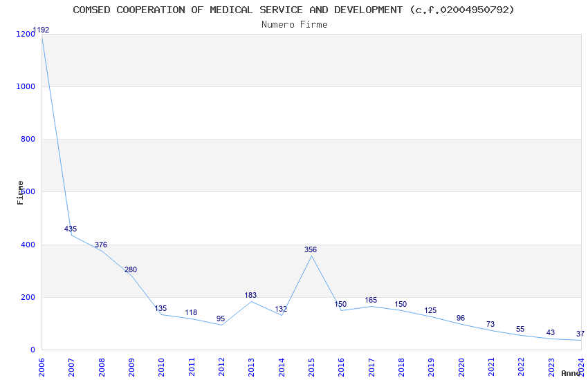This screenshot has width=588, height=380.
Task: Click the 165 data label at 2017
Action: (371, 300)
